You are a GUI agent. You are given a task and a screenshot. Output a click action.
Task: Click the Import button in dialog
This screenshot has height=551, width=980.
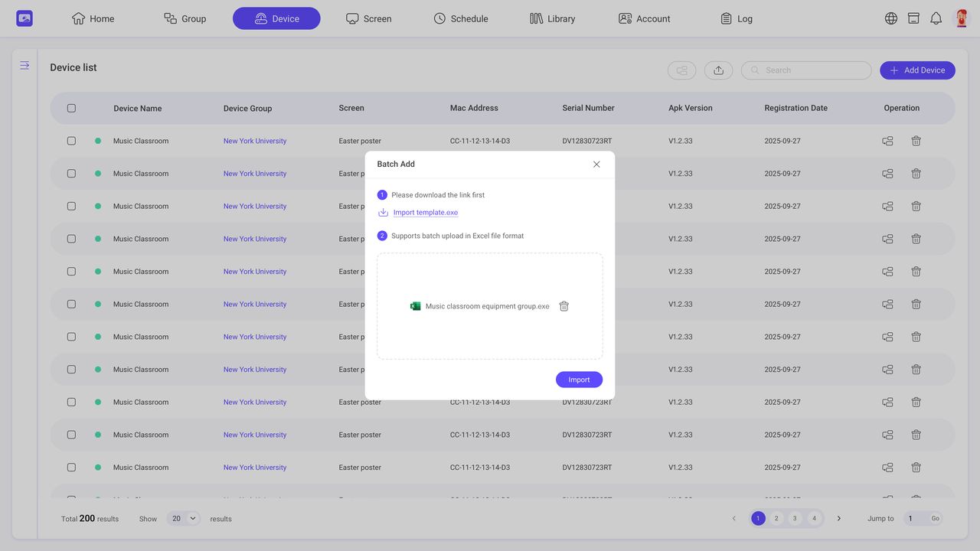point(579,380)
